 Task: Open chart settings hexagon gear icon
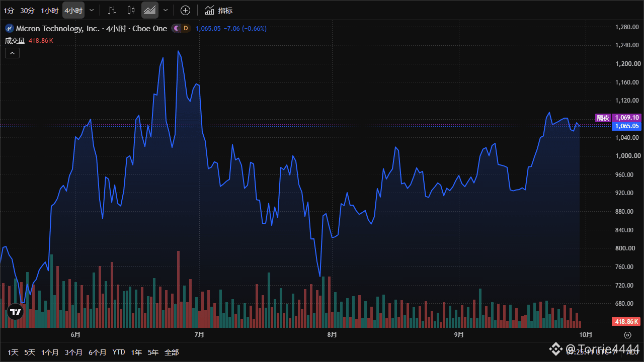[x=627, y=335]
